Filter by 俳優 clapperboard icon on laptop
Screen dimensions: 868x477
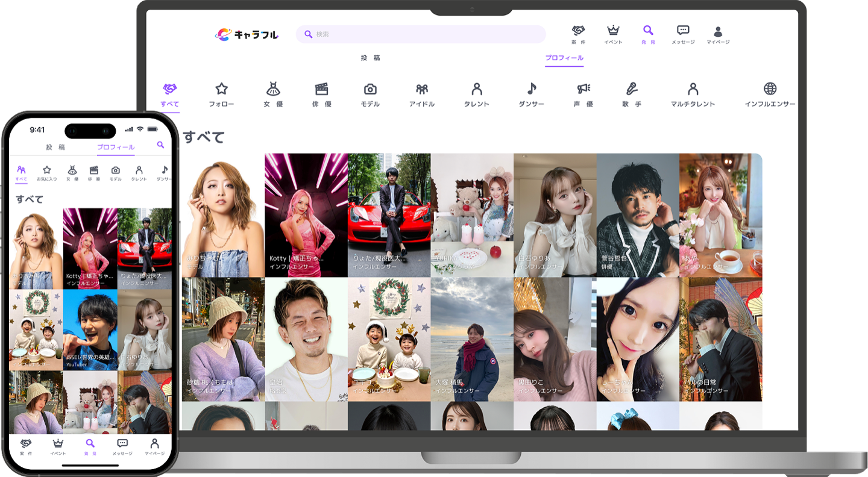click(x=321, y=89)
